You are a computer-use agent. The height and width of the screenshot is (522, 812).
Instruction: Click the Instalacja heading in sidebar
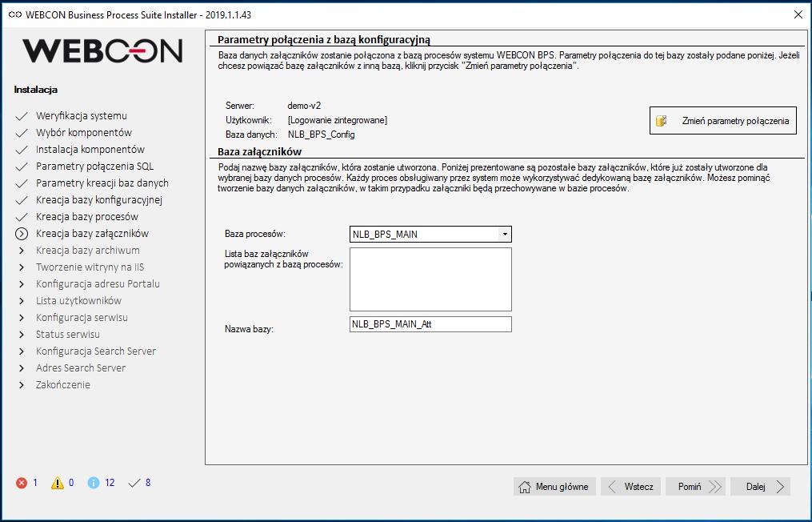click(36, 90)
